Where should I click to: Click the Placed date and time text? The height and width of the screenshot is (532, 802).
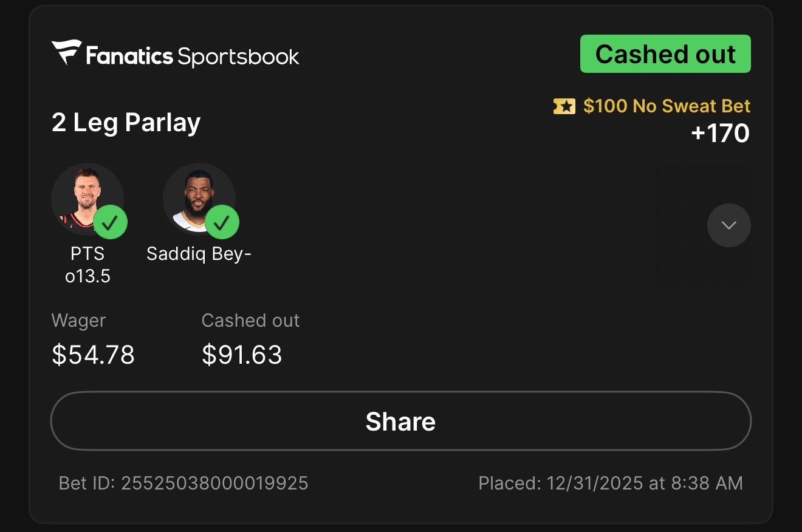pos(610,483)
